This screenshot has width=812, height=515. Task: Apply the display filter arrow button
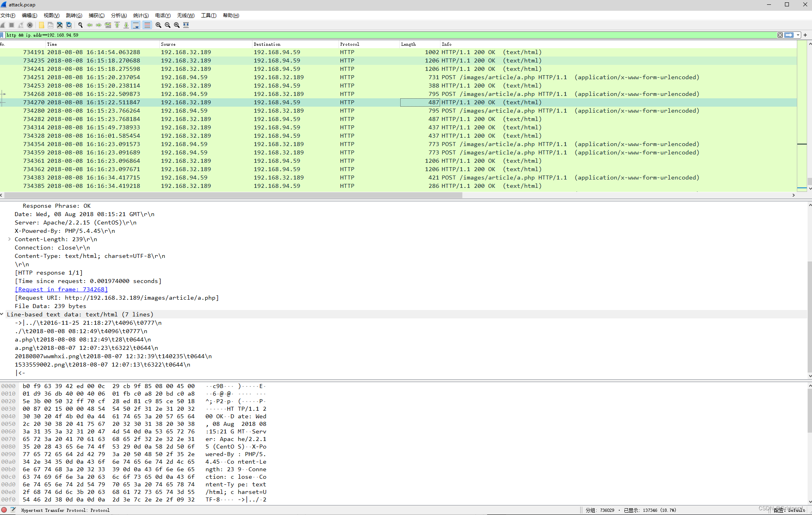click(789, 35)
